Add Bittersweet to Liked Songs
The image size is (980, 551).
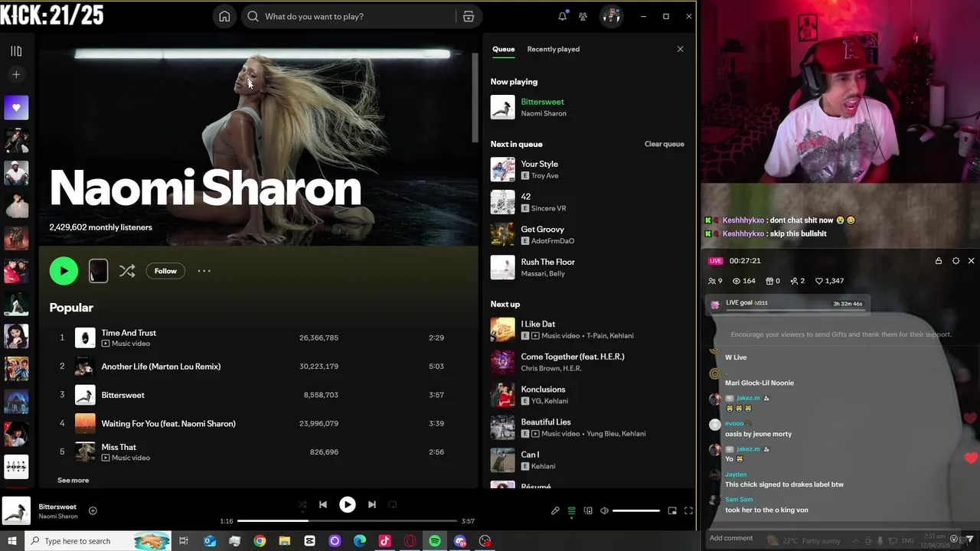[x=93, y=510]
